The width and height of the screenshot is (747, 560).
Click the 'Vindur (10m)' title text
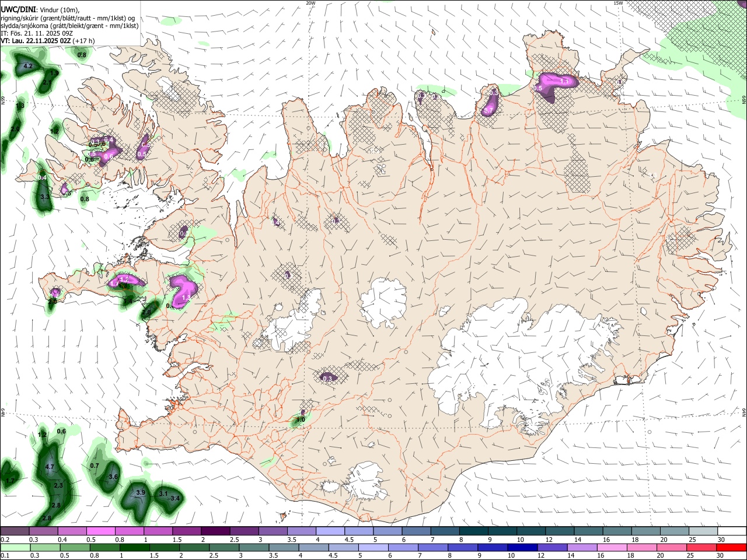pyautogui.click(x=58, y=10)
